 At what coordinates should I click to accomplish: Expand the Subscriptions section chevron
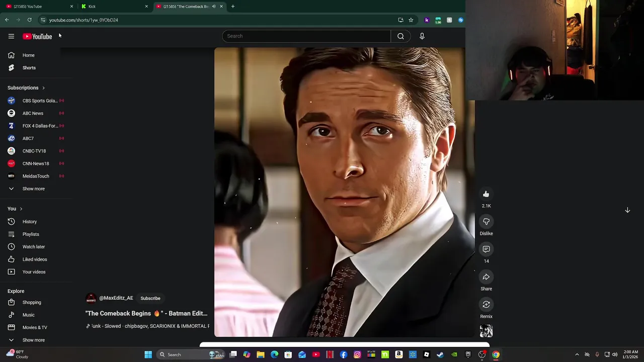pyautogui.click(x=43, y=88)
